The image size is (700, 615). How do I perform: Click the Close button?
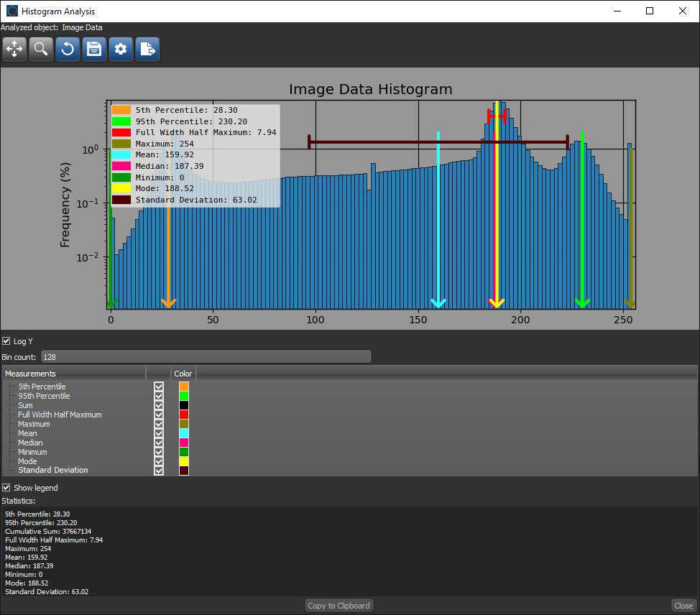(682, 605)
